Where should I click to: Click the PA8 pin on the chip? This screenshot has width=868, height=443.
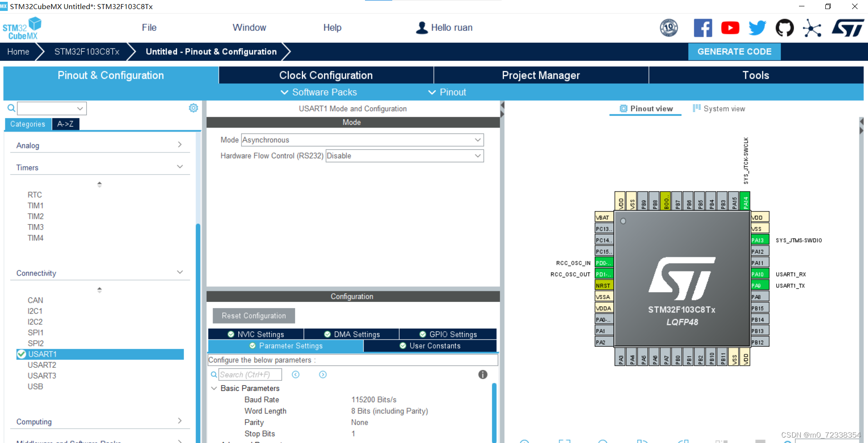759,297
